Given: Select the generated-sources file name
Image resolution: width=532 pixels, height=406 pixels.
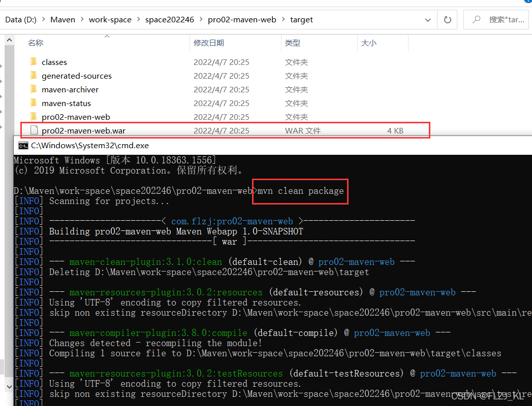Looking at the screenshot, I should point(77,76).
